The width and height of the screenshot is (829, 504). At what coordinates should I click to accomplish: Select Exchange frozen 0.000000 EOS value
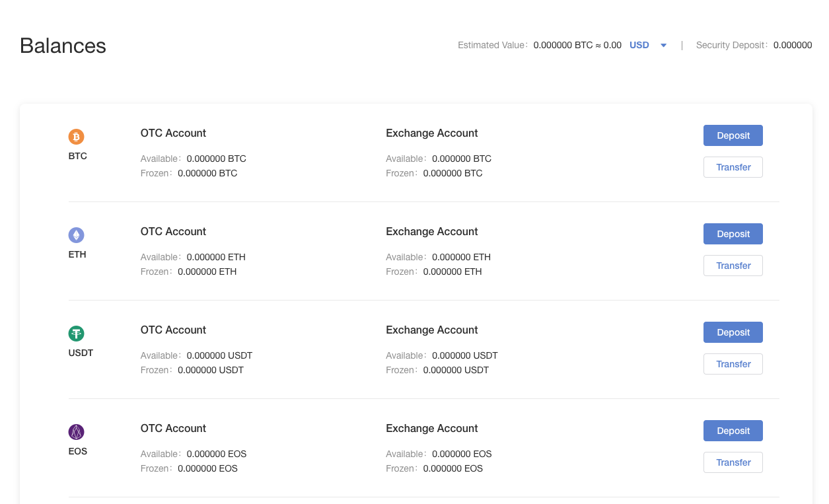(x=453, y=468)
